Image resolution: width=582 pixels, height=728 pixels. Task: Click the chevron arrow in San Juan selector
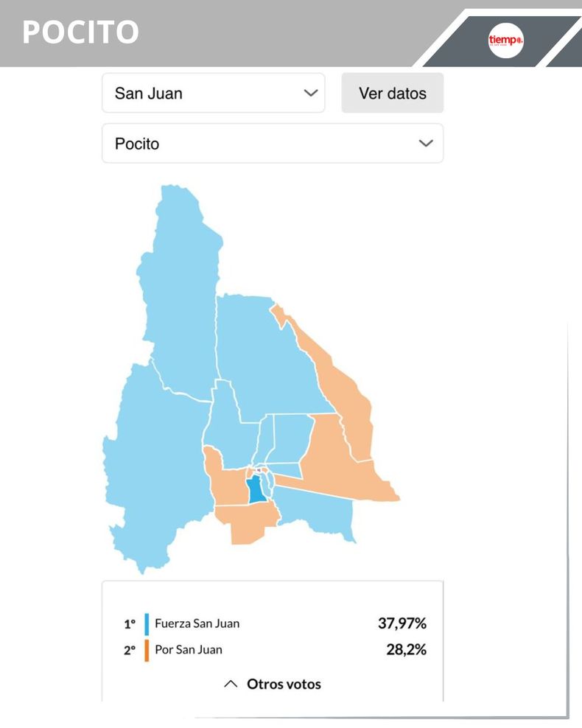tap(311, 94)
